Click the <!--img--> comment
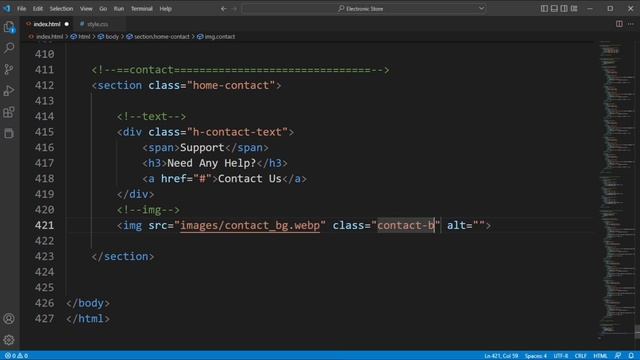Viewport: 640px width, 360px height. (148, 209)
